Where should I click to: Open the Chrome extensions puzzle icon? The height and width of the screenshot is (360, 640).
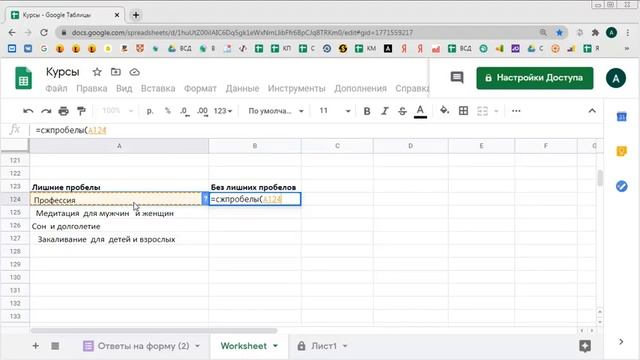[x=595, y=33]
